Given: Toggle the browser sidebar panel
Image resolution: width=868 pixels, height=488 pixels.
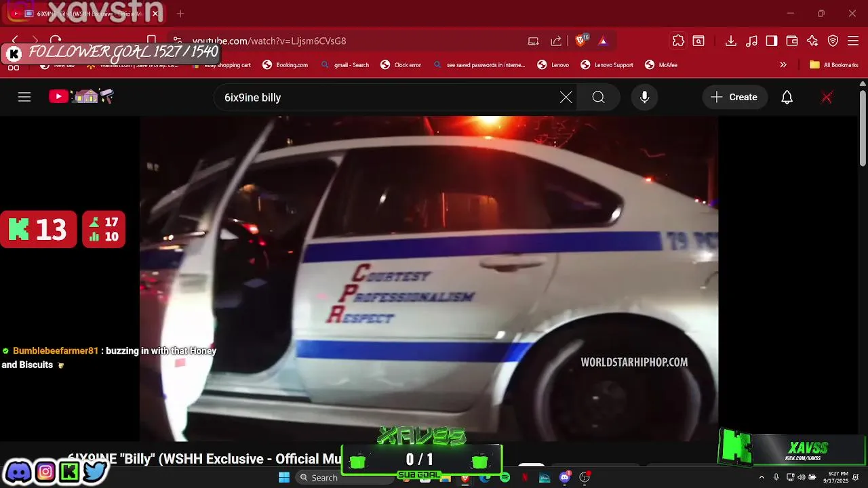Looking at the screenshot, I should coord(772,41).
